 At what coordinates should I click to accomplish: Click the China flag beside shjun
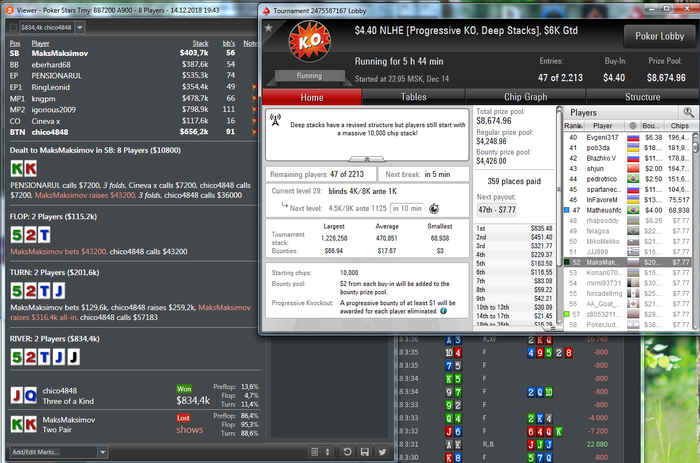(633, 169)
